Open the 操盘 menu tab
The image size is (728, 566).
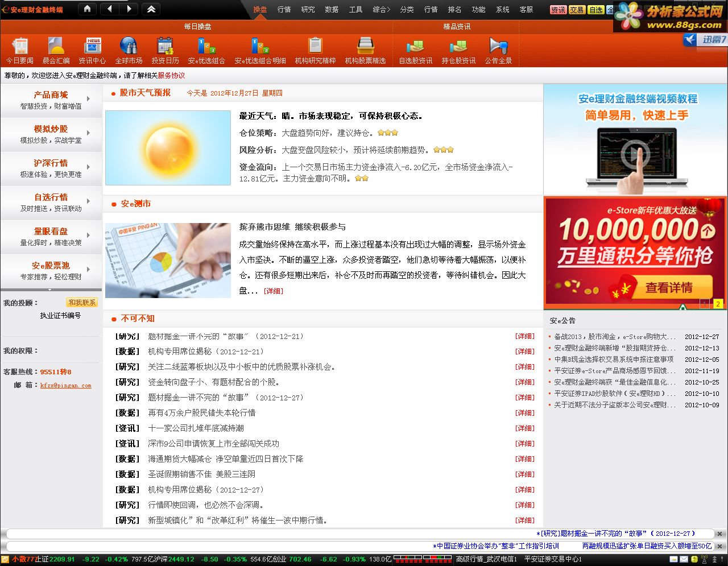tap(260, 10)
